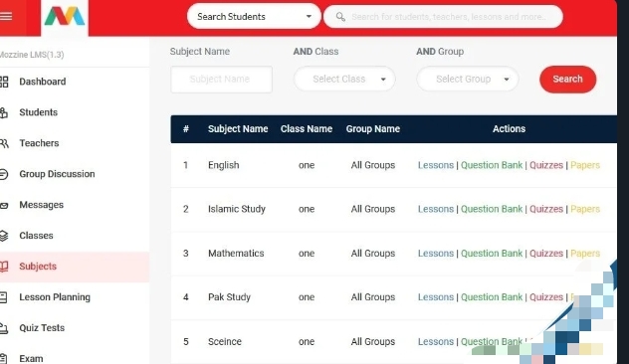Click the Group Name column header
Viewport: 629px width, 364px height.
[373, 129]
